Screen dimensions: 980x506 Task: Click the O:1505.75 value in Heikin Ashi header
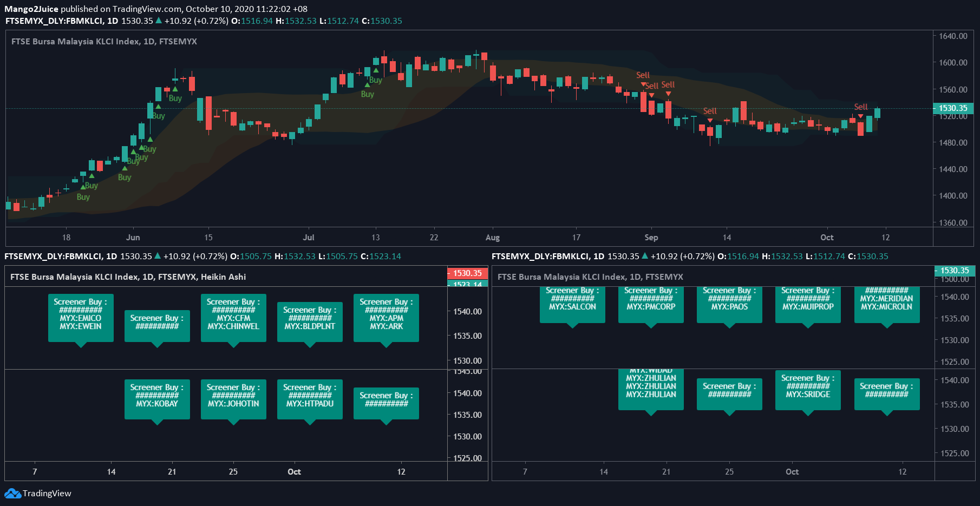pos(251,257)
